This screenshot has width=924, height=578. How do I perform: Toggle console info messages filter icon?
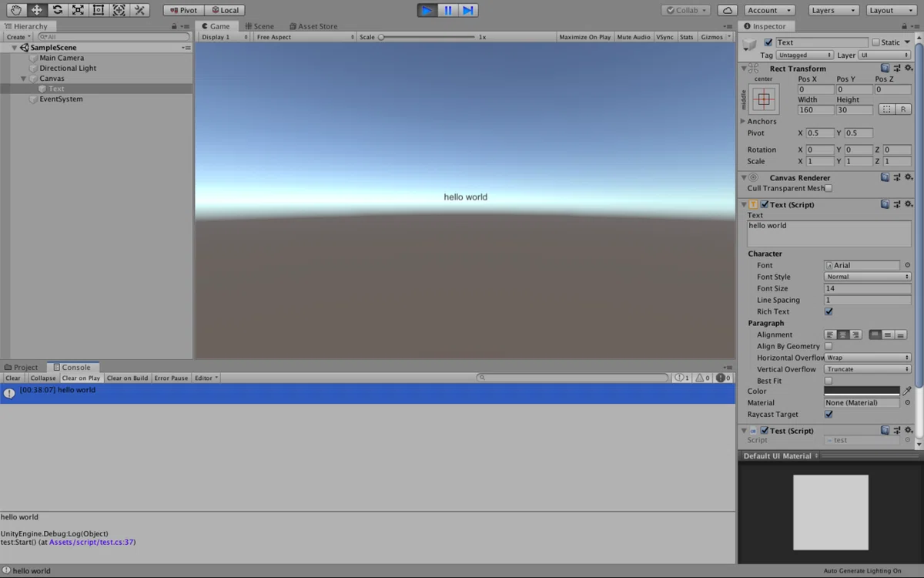click(682, 378)
